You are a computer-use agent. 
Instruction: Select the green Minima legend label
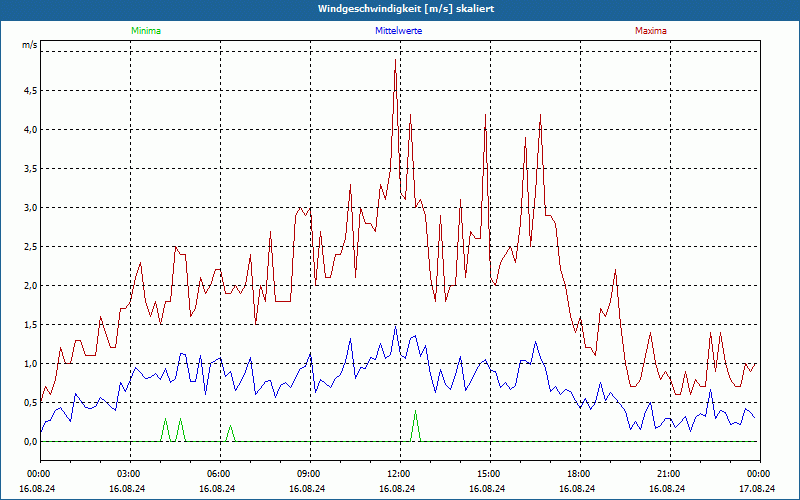[x=145, y=31]
